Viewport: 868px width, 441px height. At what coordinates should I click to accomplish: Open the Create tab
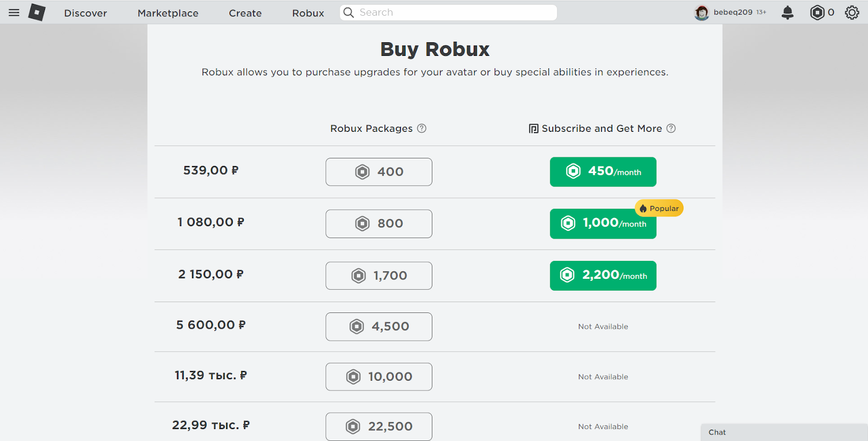click(245, 13)
